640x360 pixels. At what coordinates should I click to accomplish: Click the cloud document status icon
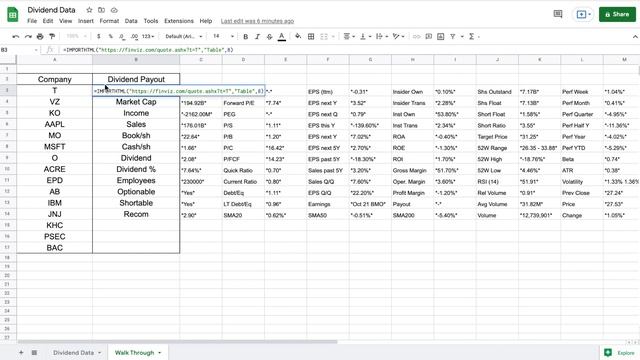114,10
